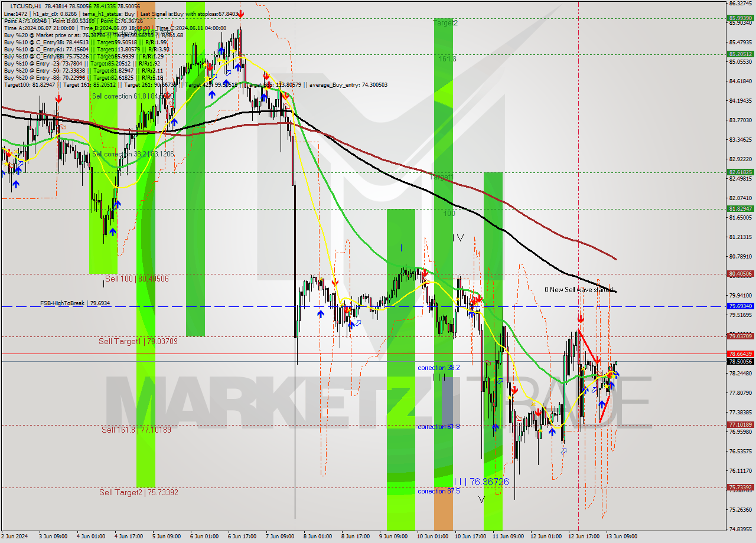Image resolution: width=756 pixels, height=543 pixels.
Task: Click the 'Sell correction 38.2 | 83.1206' label
Action: [x=133, y=153]
